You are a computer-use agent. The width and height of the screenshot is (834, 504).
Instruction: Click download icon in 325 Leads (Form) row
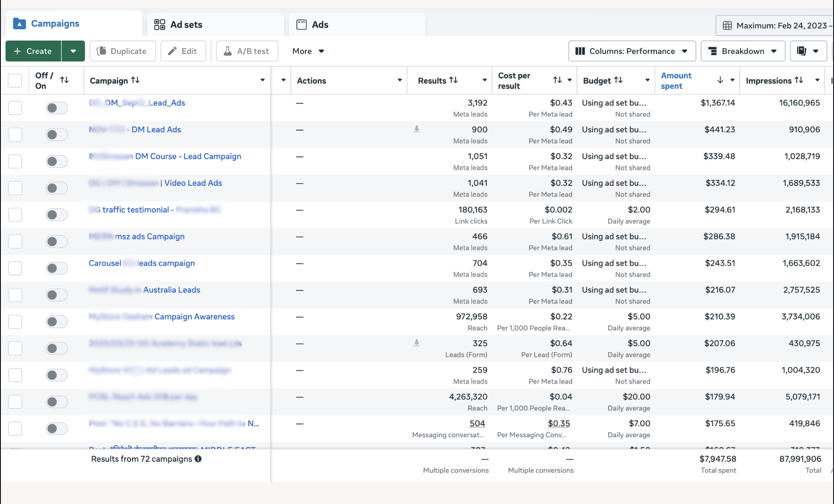[x=417, y=343]
